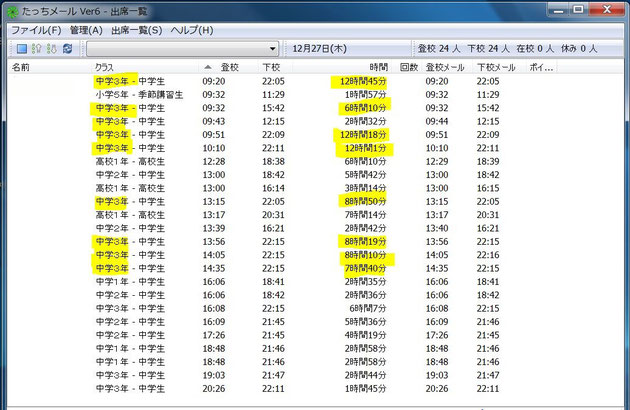Open the ヘルプ(H) menu
The width and height of the screenshot is (630, 410).
coord(192,30)
